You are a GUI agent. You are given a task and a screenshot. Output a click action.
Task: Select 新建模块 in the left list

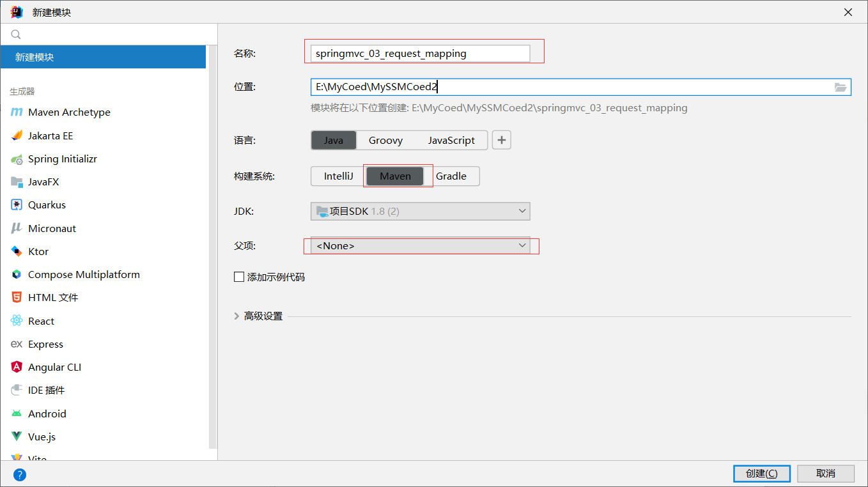[103, 57]
